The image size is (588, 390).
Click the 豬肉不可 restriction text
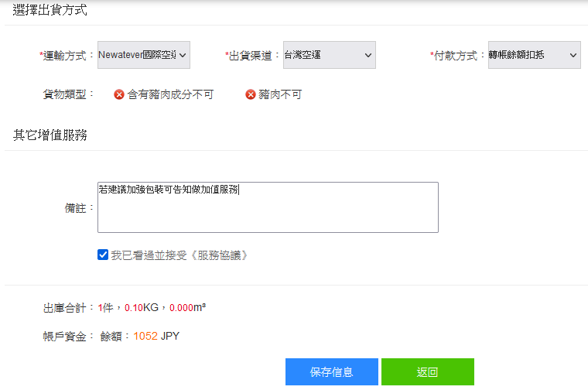point(280,94)
